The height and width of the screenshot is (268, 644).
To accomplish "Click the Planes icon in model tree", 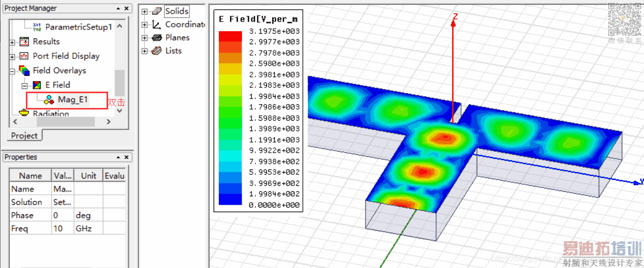I will pos(157,38).
